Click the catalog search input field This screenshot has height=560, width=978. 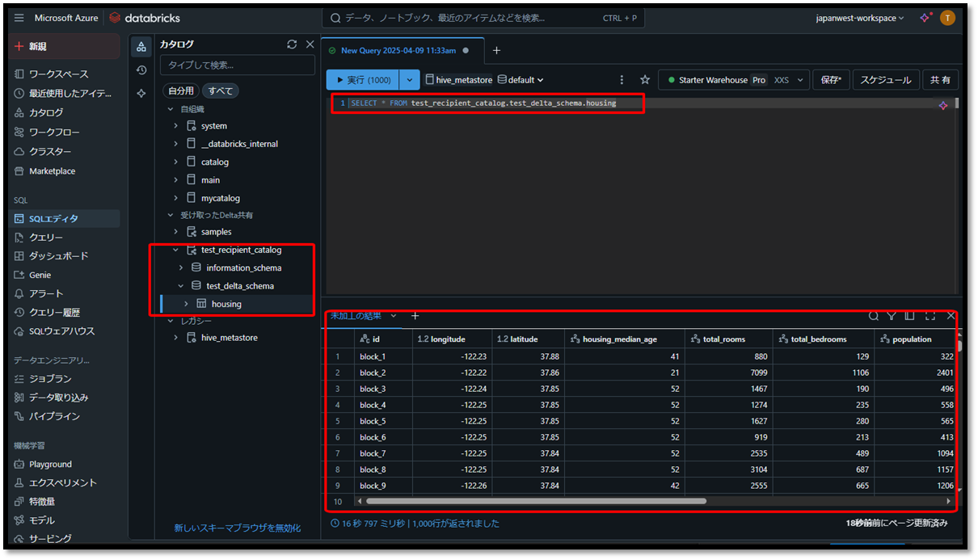tap(237, 65)
